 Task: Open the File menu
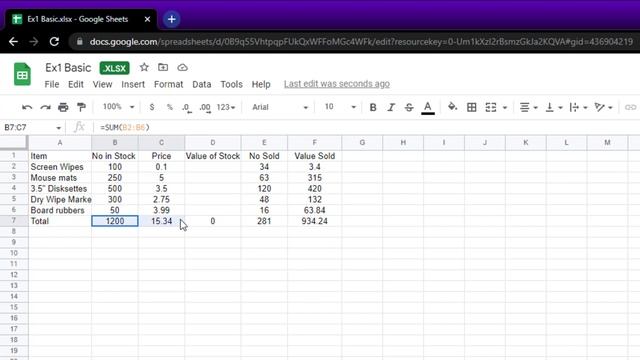coord(51,84)
